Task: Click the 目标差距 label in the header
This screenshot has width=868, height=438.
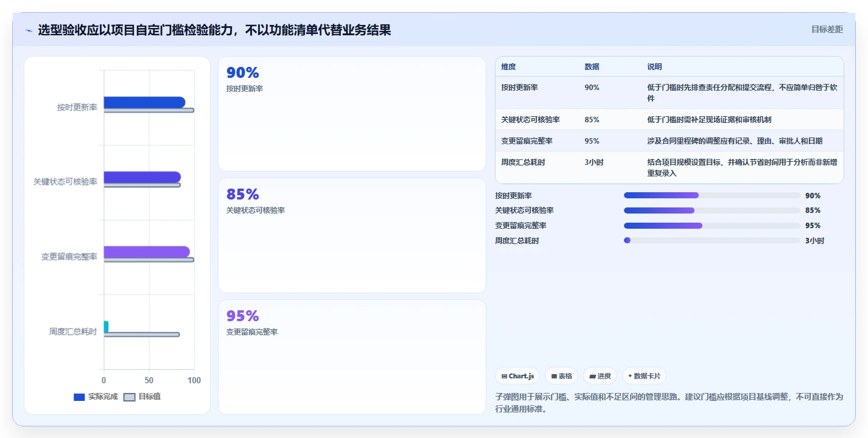Action: click(x=827, y=29)
